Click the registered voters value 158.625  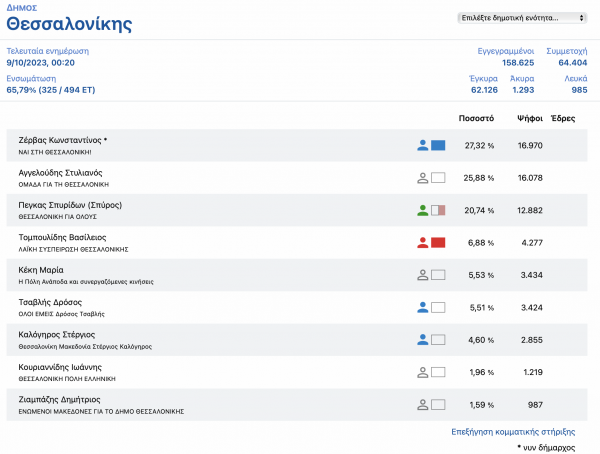coord(518,63)
